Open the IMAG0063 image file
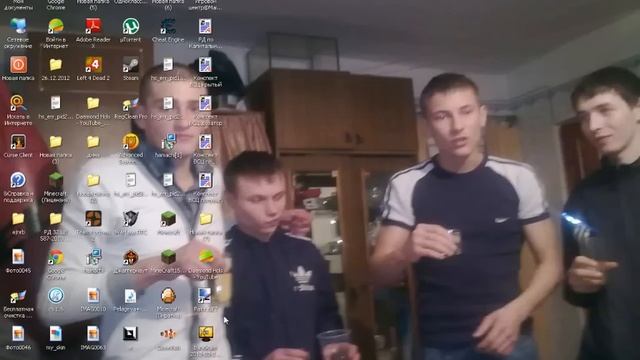Image resolution: width=640 pixels, height=360 pixels. click(93, 334)
